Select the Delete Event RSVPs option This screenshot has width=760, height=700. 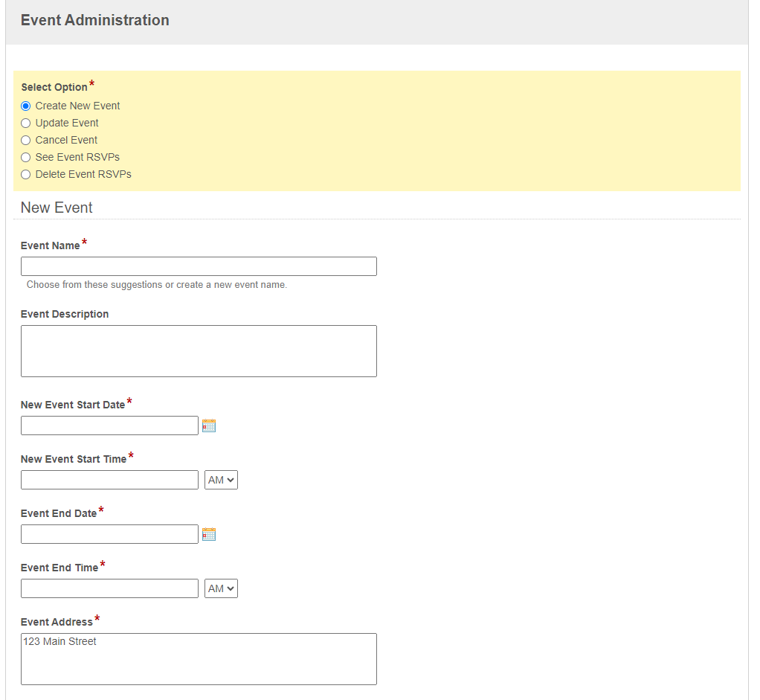[x=25, y=174]
